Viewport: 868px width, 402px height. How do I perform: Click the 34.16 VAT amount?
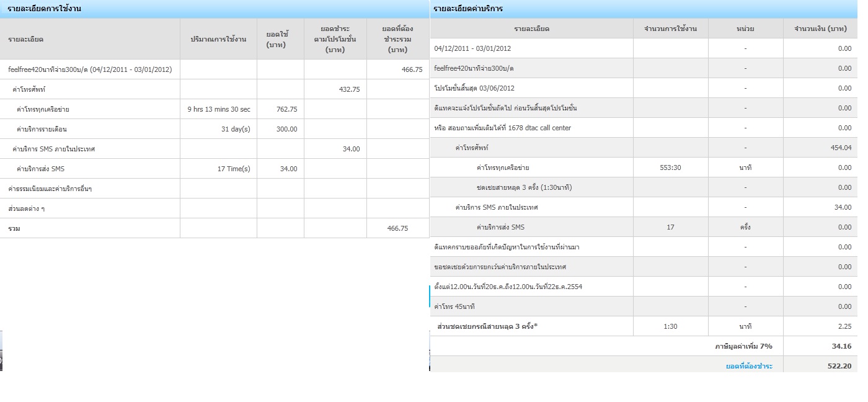point(843,346)
